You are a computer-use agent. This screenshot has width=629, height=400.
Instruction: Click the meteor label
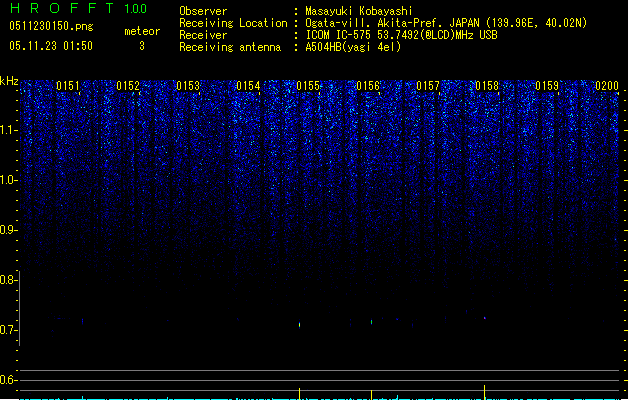(142, 31)
